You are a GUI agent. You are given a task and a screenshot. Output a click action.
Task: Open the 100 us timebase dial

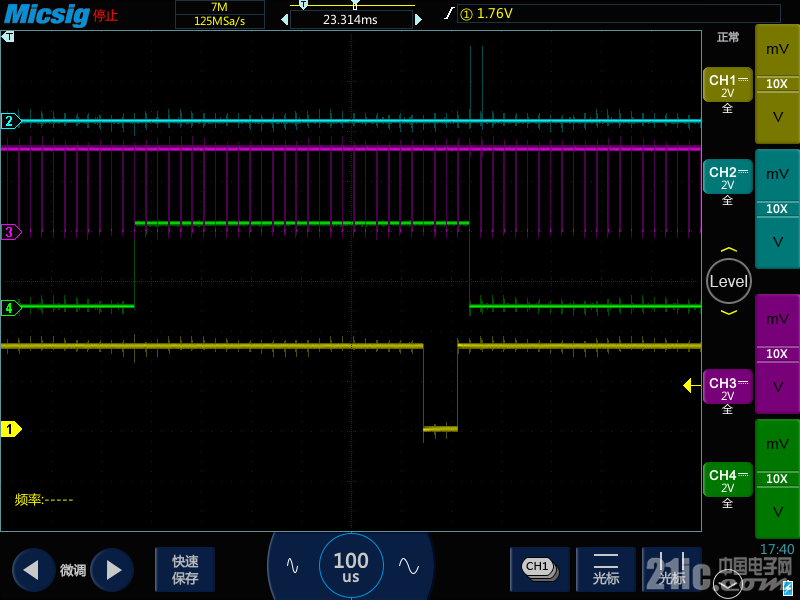point(351,566)
